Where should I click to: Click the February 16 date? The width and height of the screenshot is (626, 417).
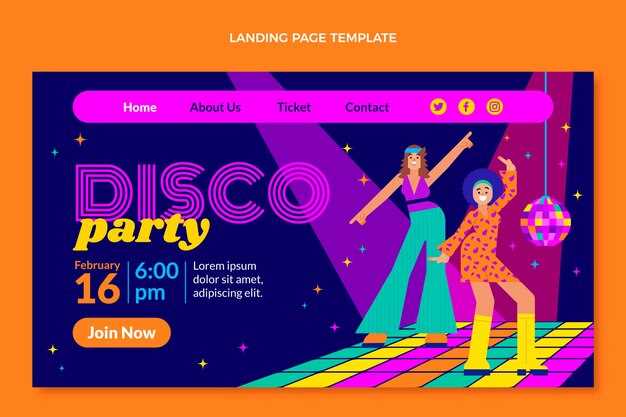pos(97,282)
